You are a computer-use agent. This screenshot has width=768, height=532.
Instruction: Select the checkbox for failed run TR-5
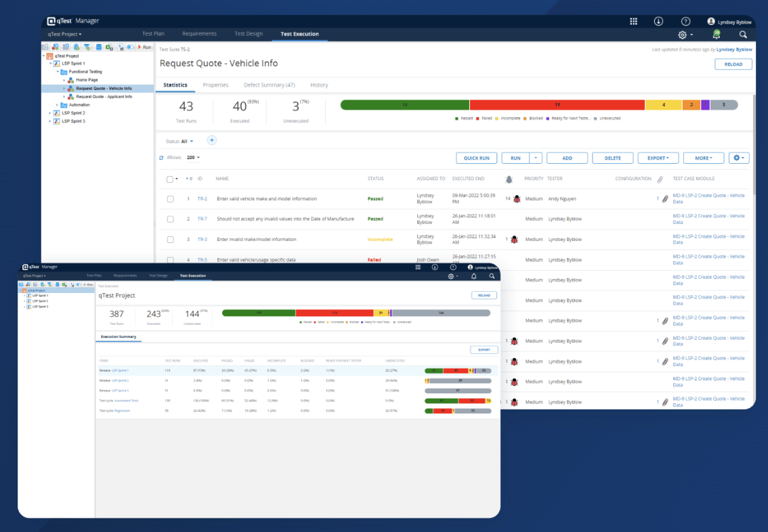[171, 259]
